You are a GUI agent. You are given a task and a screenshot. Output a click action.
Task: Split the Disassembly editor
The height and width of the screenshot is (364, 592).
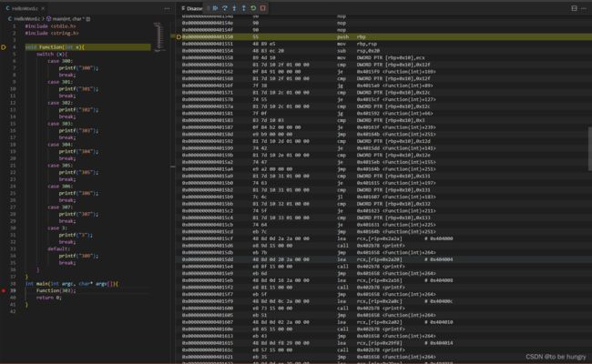(574, 8)
